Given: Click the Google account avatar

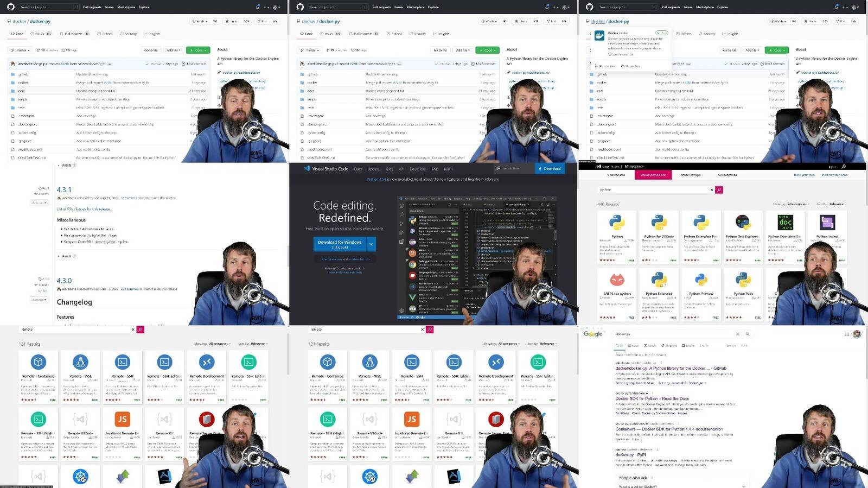Looking at the screenshot, I should [857, 334].
